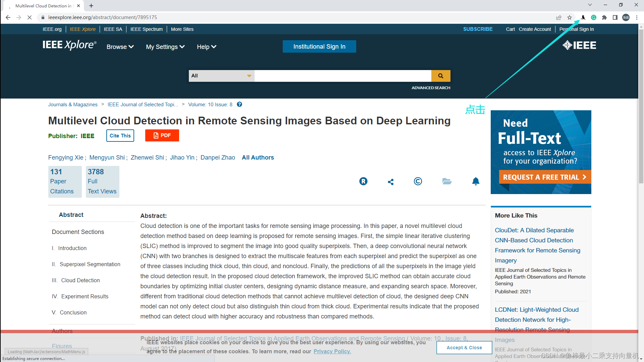644x362 pixels.
Task: Close the Multilevel Cloud Detection tab
Action: click(x=78, y=6)
